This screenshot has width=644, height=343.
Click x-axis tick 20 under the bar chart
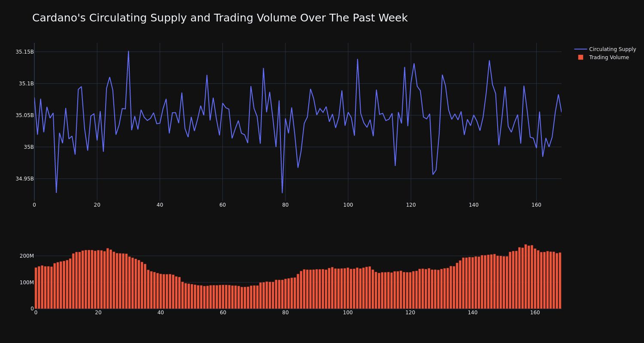point(98,313)
